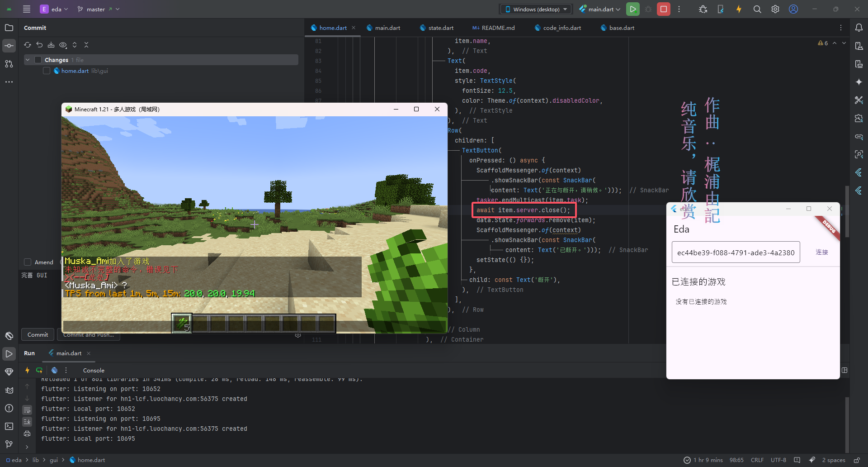Go to next highlighted warning down arrow
Image resolution: width=868 pixels, height=467 pixels.
click(844, 43)
